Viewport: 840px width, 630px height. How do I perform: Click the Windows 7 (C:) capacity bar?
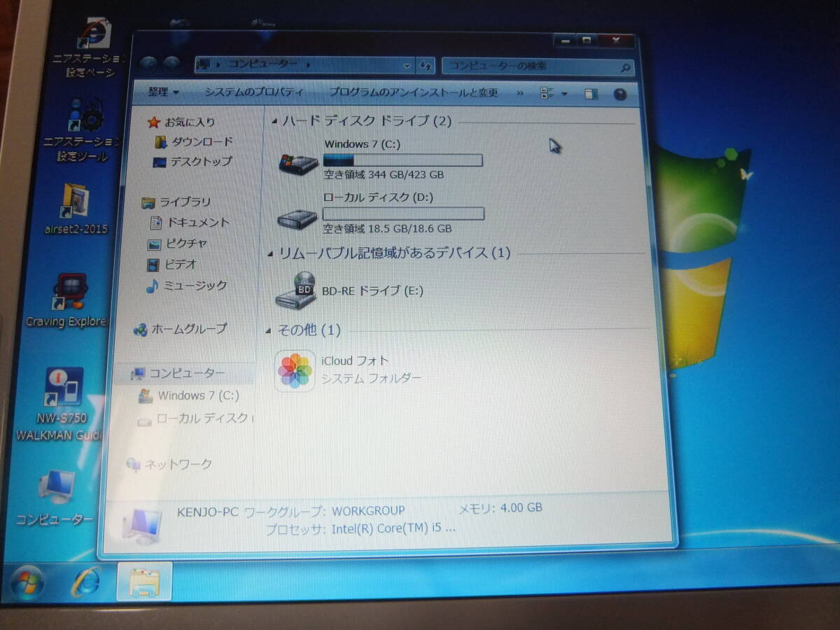[402, 160]
